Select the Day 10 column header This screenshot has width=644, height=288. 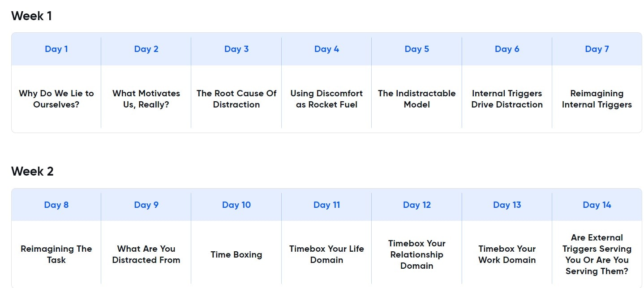coord(236,205)
